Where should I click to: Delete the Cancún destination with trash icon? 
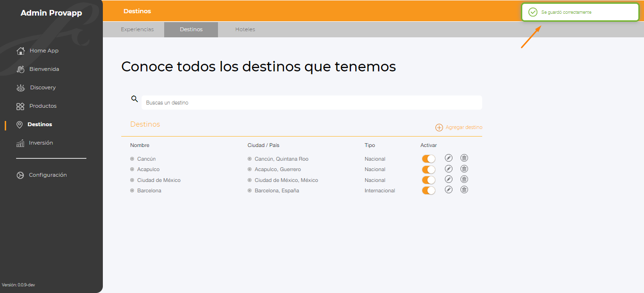click(464, 158)
